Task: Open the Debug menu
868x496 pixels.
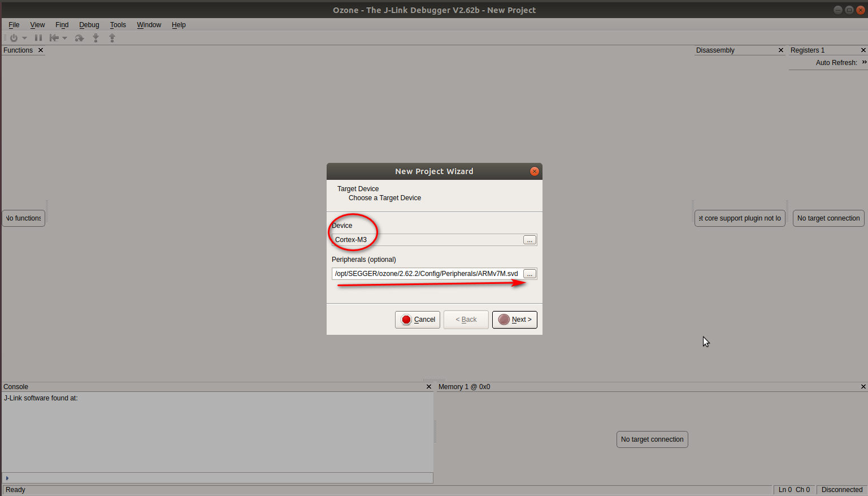Action: pyautogui.click(x=89, y=25)
